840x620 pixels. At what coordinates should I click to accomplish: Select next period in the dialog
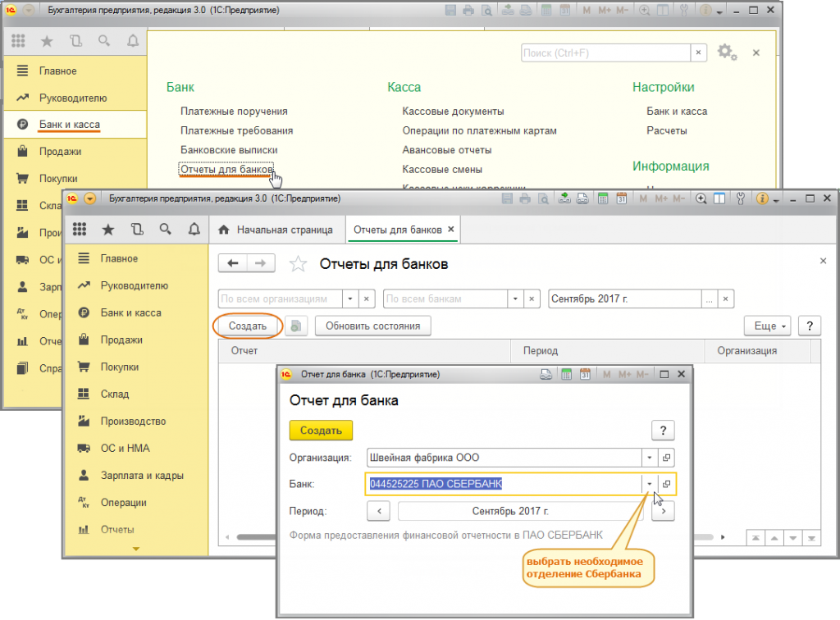[663, 511]
